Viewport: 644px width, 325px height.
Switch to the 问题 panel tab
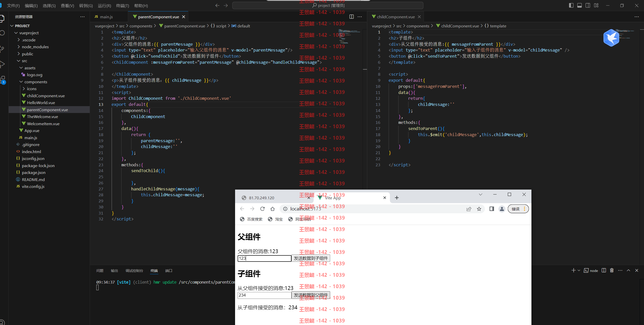coord(100,271)
